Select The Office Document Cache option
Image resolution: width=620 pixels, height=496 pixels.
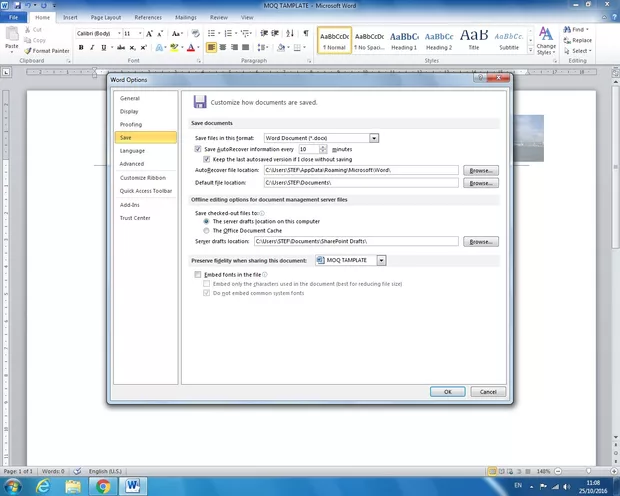point(206,230)
